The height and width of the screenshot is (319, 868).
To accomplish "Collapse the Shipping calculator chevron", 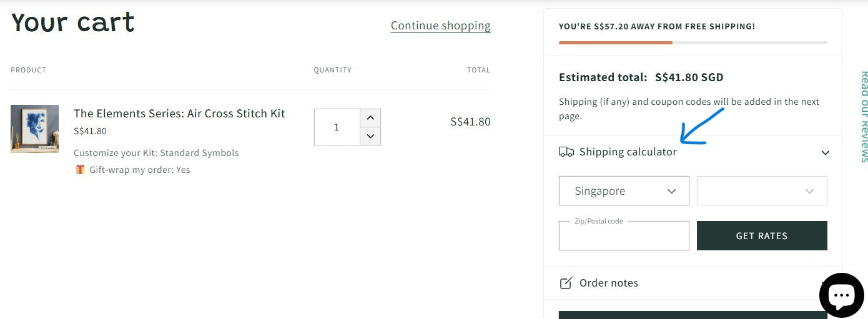I will click(825, 152).
